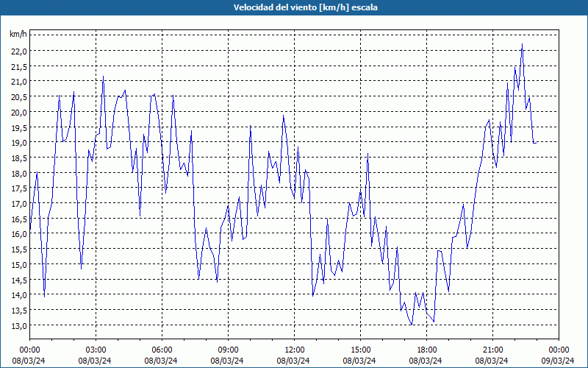
Task: Click the 19,0 y-axis label
Action: [x=19, y=143]
